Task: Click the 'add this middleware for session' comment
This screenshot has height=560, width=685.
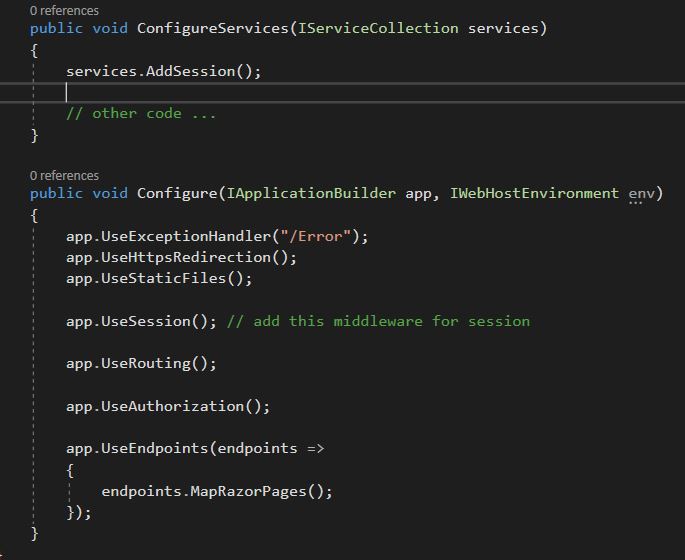Action: point(390,321)
